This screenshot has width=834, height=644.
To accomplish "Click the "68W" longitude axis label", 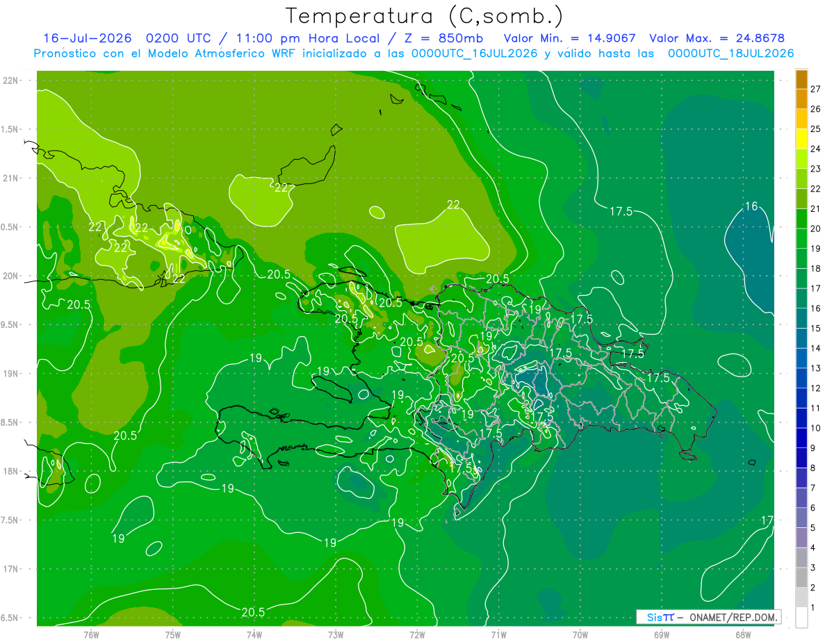I will pos(743,635).
